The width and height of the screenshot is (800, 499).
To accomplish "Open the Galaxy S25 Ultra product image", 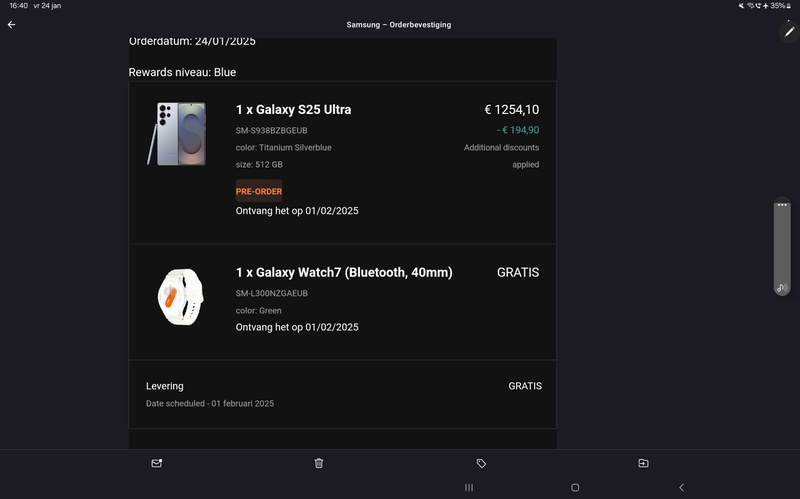I will (177, 134).
